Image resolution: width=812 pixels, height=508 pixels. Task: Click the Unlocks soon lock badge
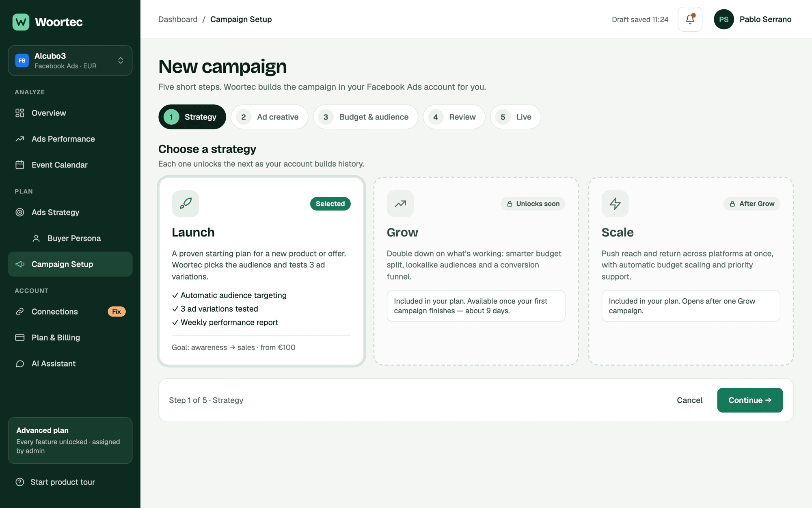tap(533, 204)
